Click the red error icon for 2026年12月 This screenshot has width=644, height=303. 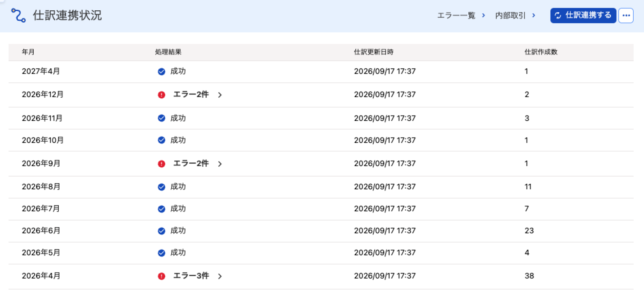click(x=161, y=95)
